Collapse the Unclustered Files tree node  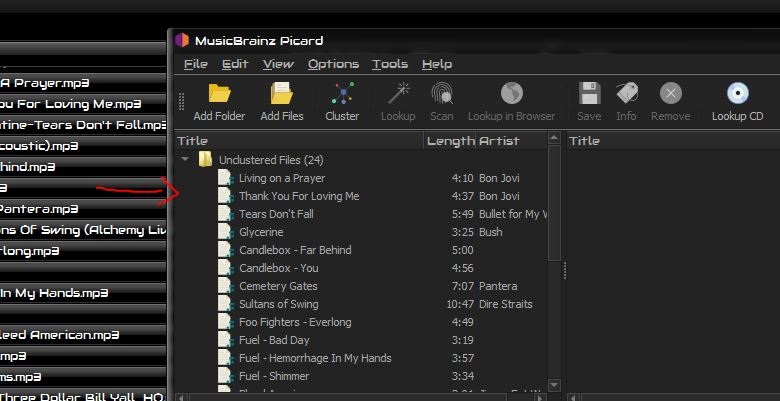(185, 160)
